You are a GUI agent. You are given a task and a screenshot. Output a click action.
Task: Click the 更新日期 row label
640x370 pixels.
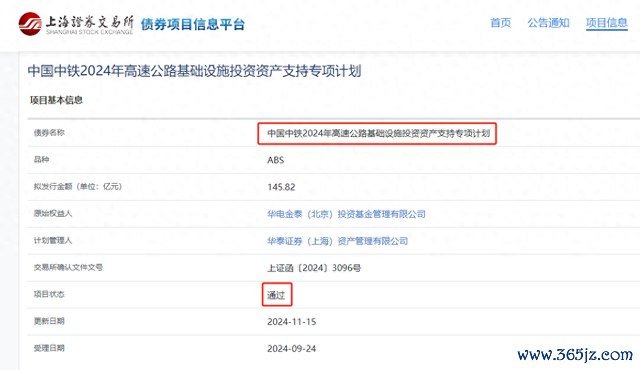click(x=49, y=321)
